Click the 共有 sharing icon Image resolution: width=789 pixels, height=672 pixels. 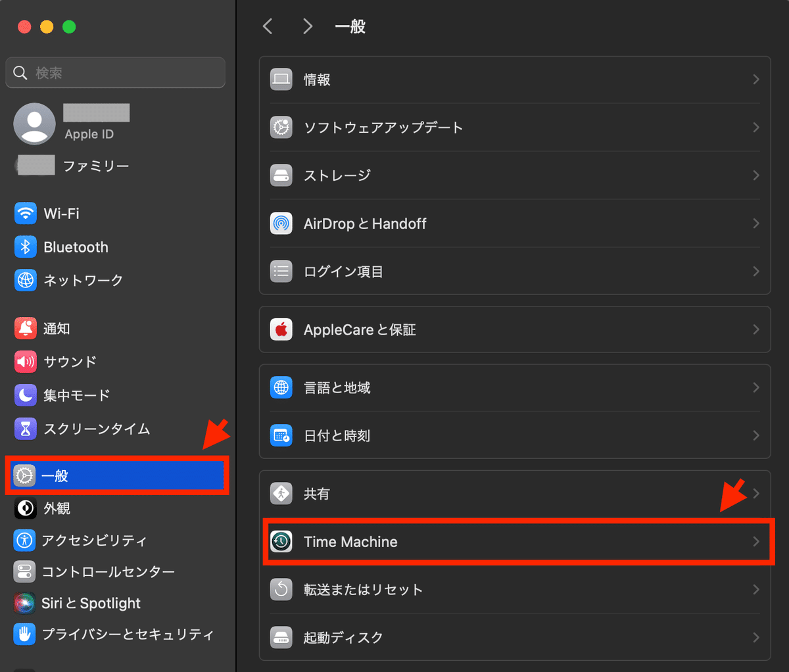tap(281, 494)
